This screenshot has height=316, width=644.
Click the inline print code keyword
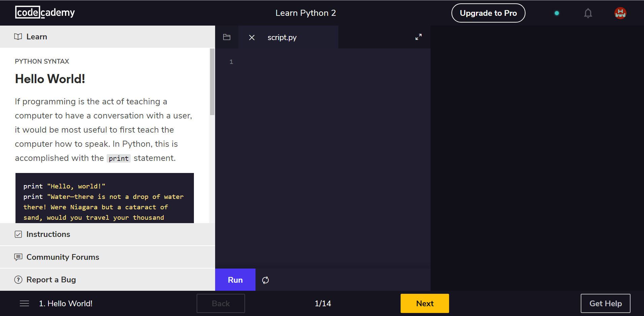[118, 159]
